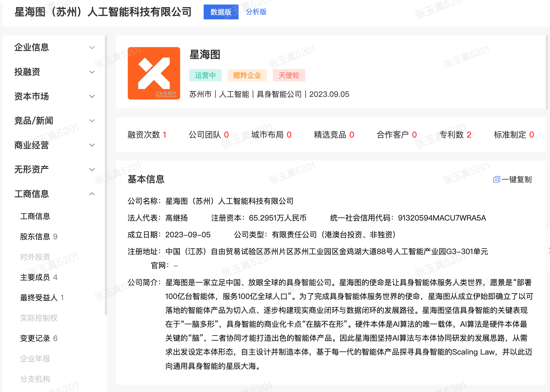Expand the 资本市场 sidebar section

(x=54, y=96)
